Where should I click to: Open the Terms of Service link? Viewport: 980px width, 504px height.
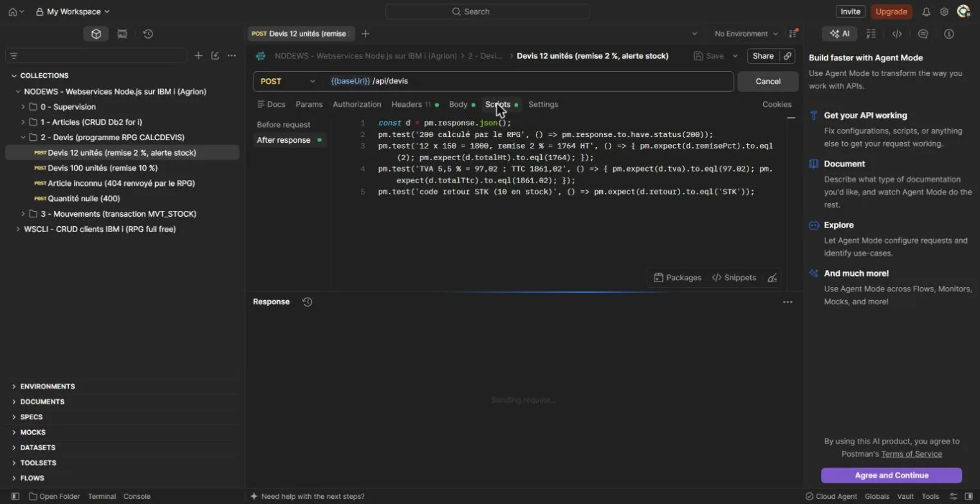(911, 454)
